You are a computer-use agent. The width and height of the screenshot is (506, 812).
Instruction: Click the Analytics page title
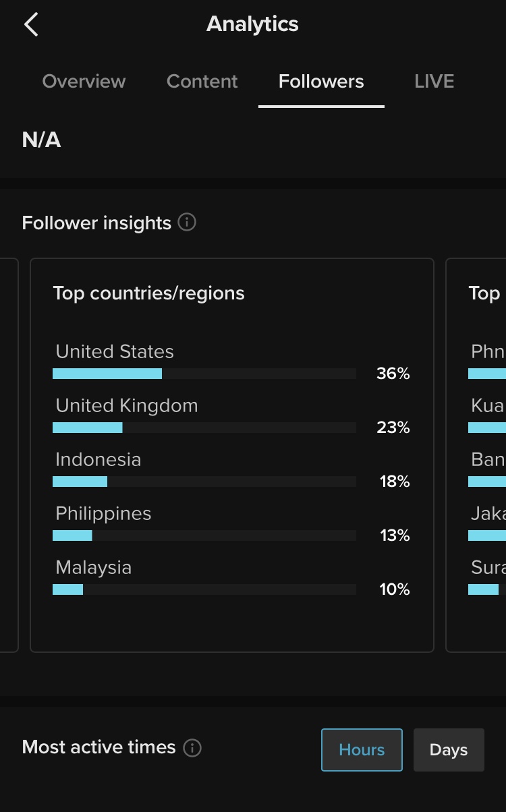point(252,24)
